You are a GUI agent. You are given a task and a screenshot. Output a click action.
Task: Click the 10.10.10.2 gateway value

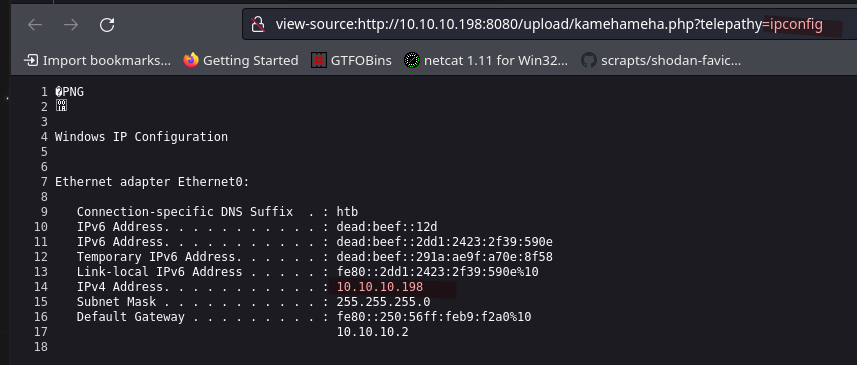pyautogui.click(x=372, y=332)
